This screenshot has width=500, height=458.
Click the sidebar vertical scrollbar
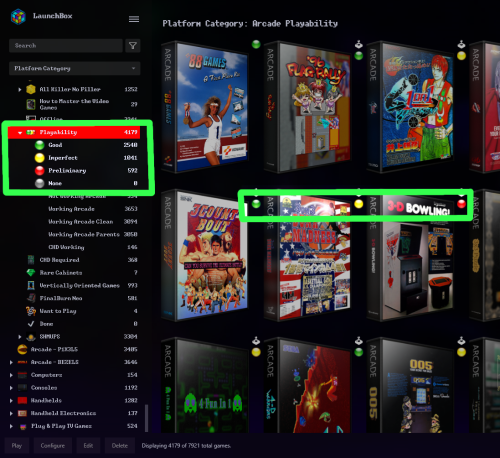[x=146, y=419]
